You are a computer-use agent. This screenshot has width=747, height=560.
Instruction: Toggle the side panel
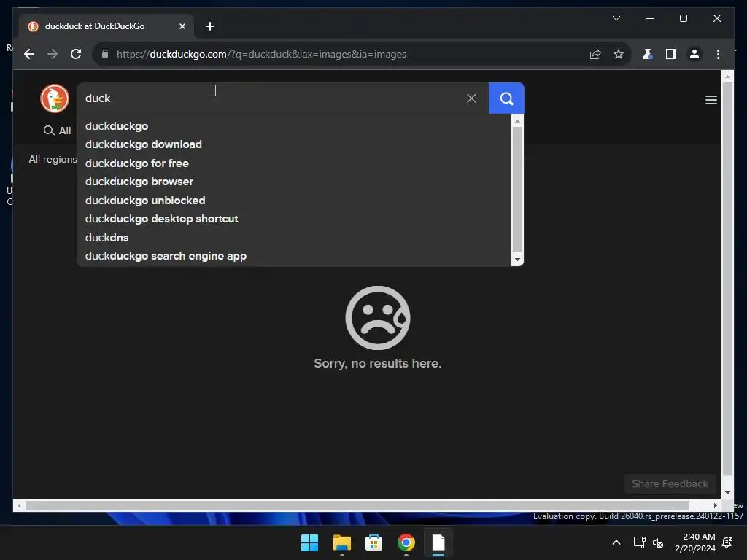(671, 54)
